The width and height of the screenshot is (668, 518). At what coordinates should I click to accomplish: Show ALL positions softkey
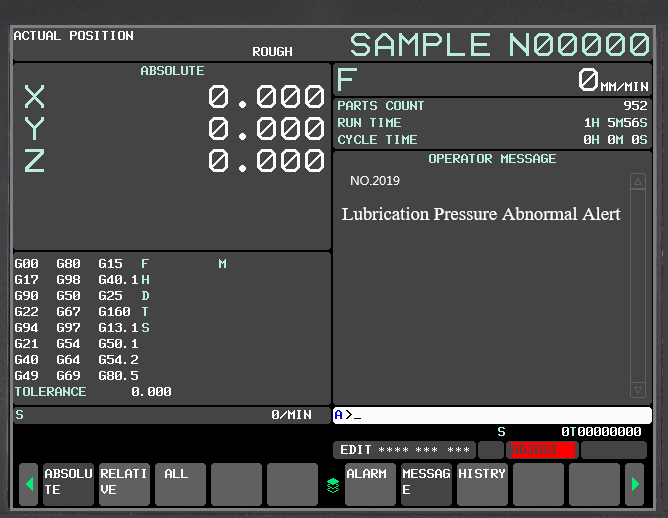pyautogui.click(x=180, y=484)
